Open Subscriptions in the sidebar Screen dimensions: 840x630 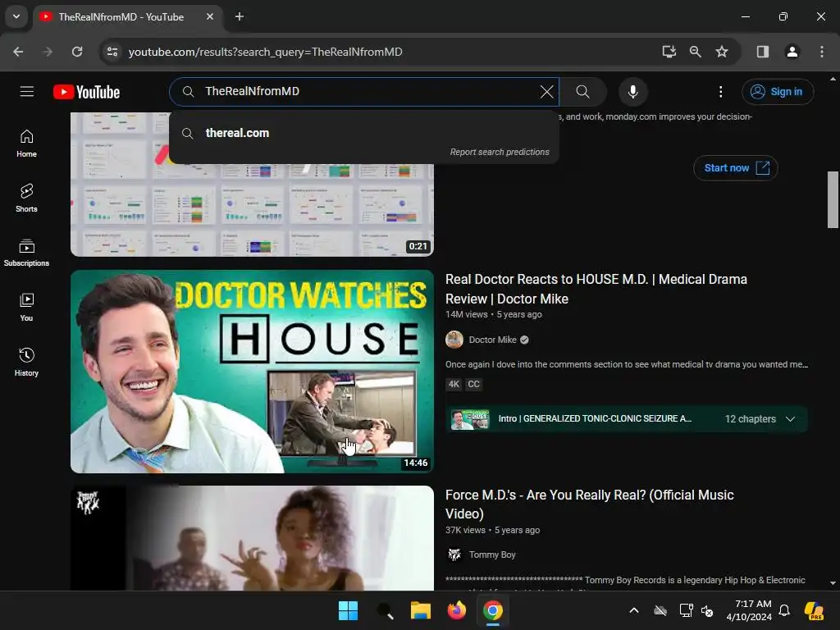click(x=26, y=253)
